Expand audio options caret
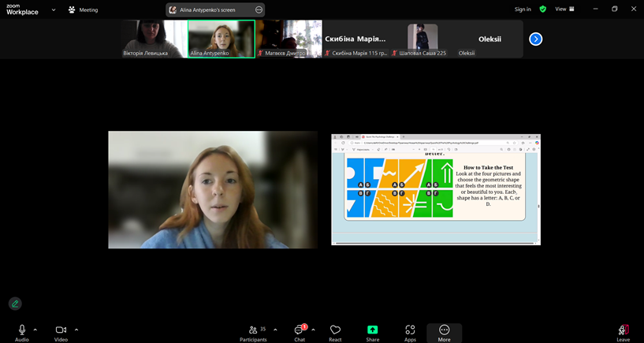 (35, 330)
